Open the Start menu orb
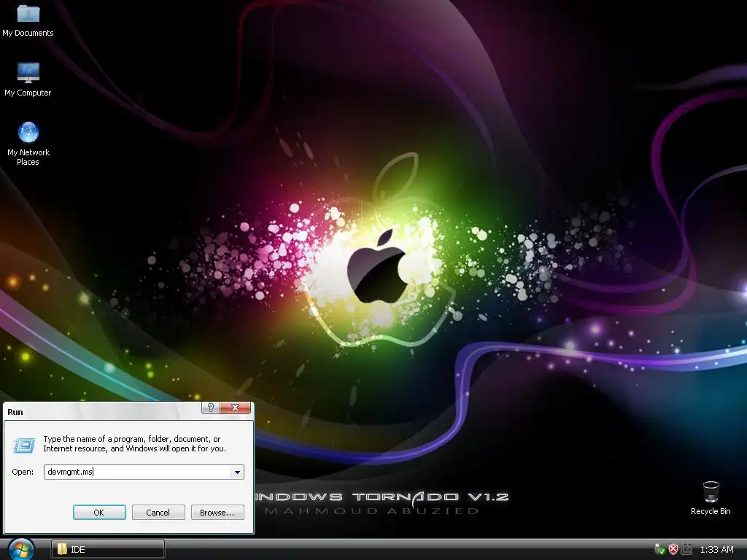747x560 pixels. pos(21,549)
